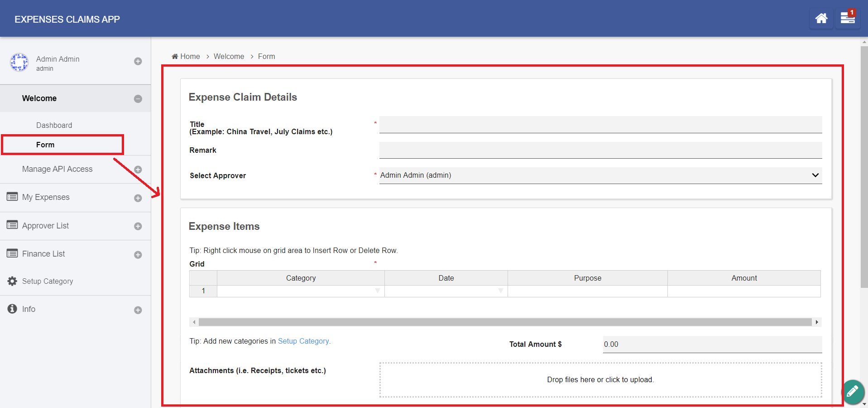The image size is (868, 408).
Task: Select the Form menu item
Action: click(x=45, y=145)
